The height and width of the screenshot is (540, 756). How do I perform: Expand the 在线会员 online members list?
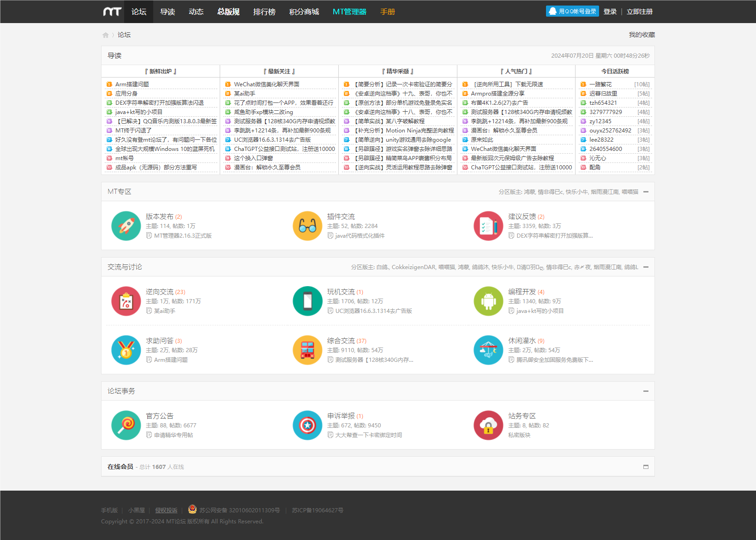click(x=646, y=467)
